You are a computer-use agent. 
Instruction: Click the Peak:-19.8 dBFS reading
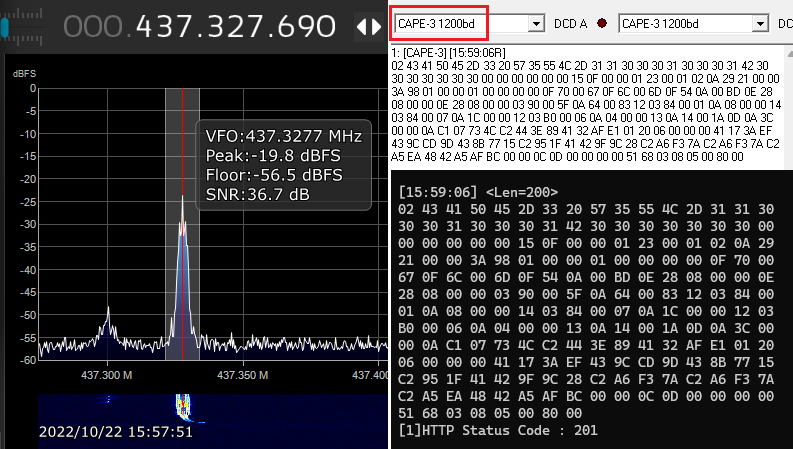pyautogui.click(x=273, y=156)
